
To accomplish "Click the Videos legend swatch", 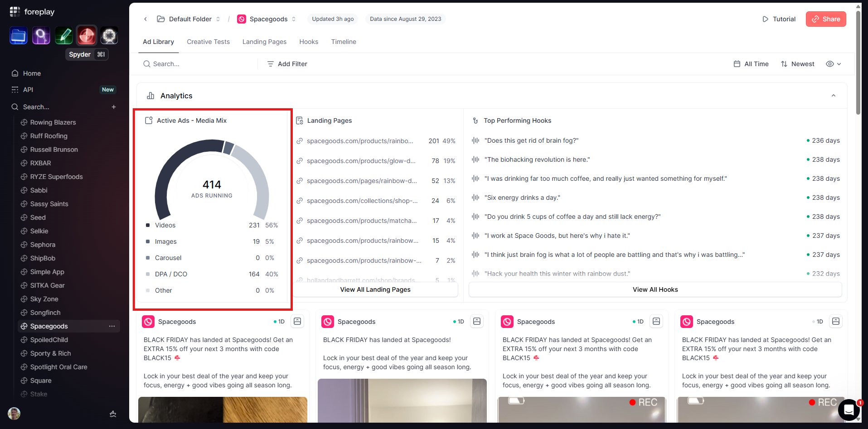I will coord(148,225).
